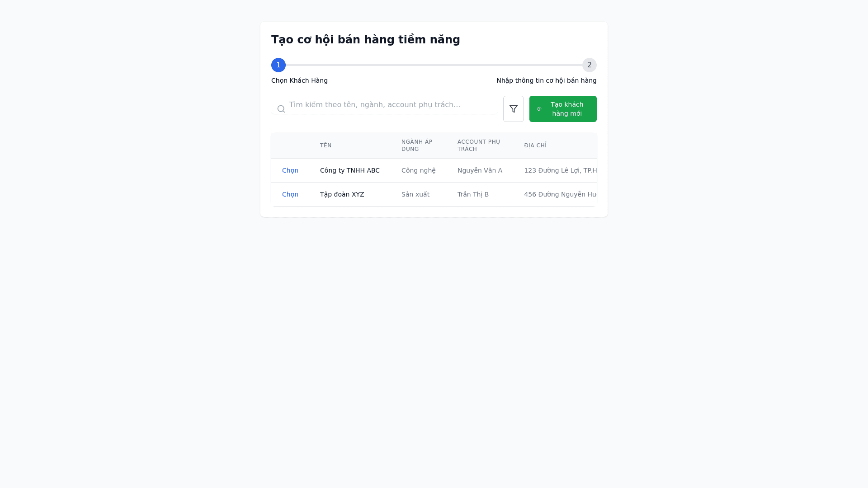
Task: Click the magnifying glass search icon
Action: (281, 109)
